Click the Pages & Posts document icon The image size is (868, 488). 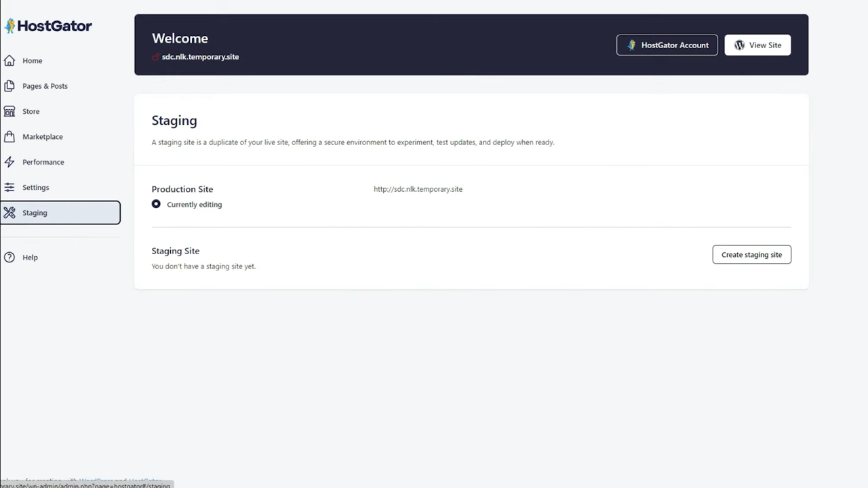pos(9,86)
